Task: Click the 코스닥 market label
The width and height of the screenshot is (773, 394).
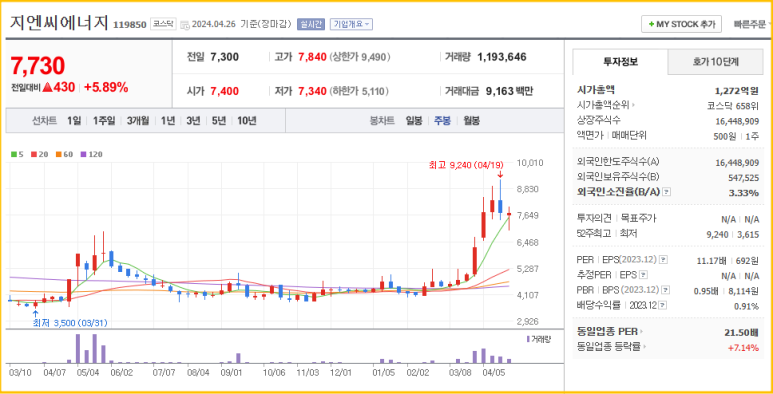Action: 163,24
